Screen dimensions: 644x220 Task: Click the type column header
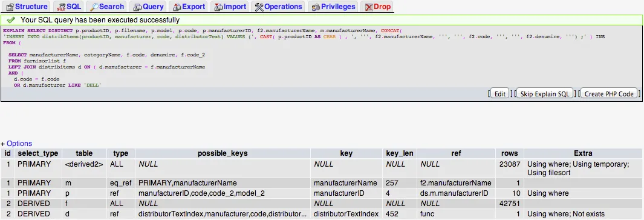tap(121, 153)
